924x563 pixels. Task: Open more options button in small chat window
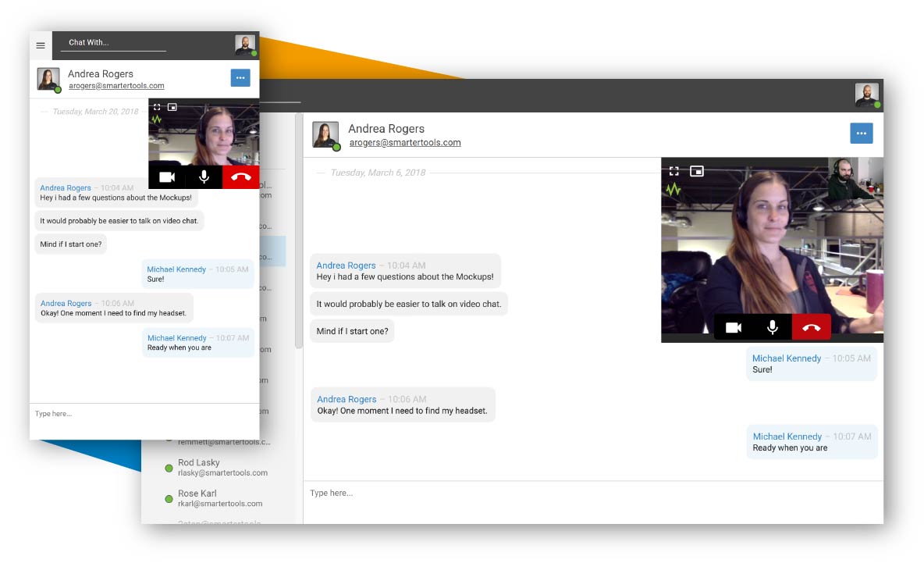(240, 78)
